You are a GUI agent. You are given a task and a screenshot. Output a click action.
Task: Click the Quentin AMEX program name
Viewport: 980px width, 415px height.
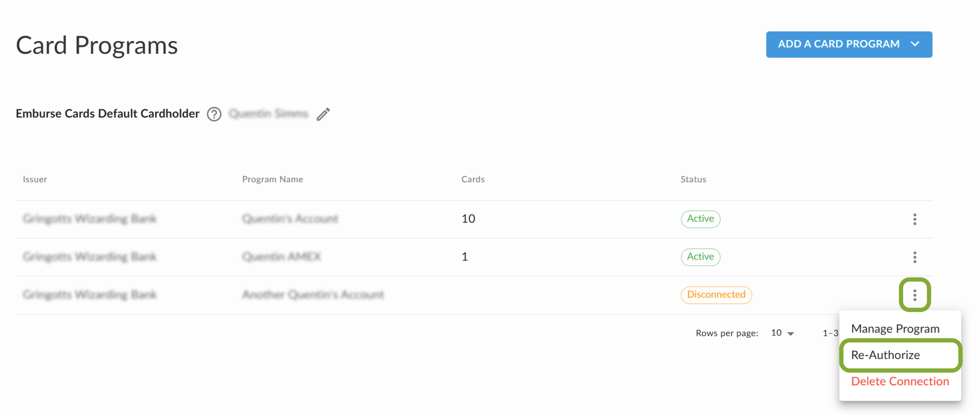tap(281, 257)
